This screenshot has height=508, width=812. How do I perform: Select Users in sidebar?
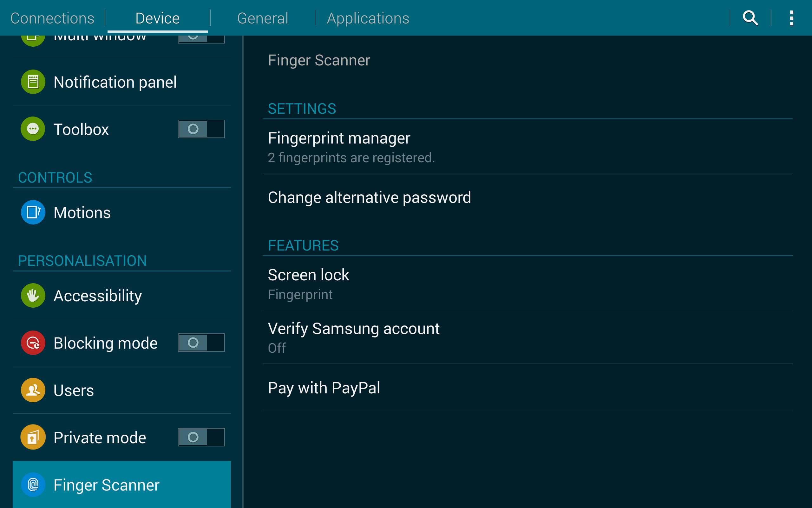(122, 390)
